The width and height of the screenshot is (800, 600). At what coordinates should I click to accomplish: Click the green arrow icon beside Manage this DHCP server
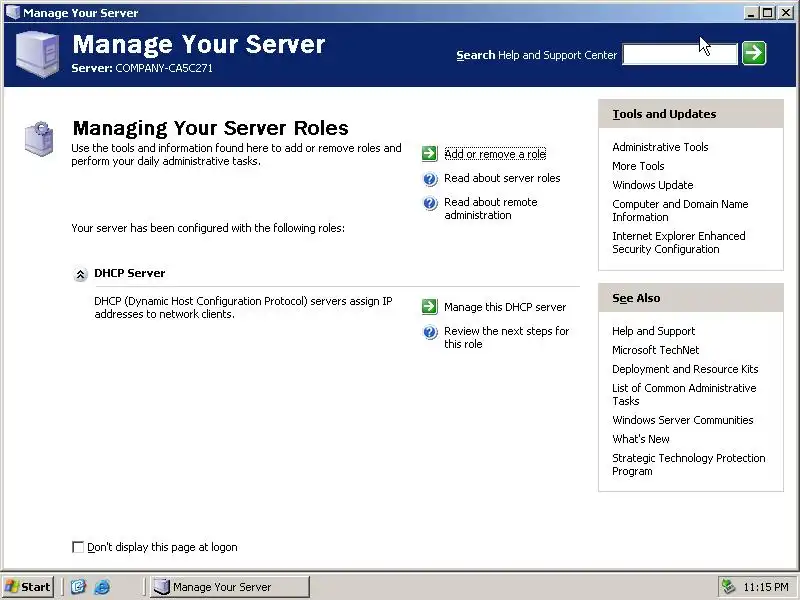pos(430,307)
